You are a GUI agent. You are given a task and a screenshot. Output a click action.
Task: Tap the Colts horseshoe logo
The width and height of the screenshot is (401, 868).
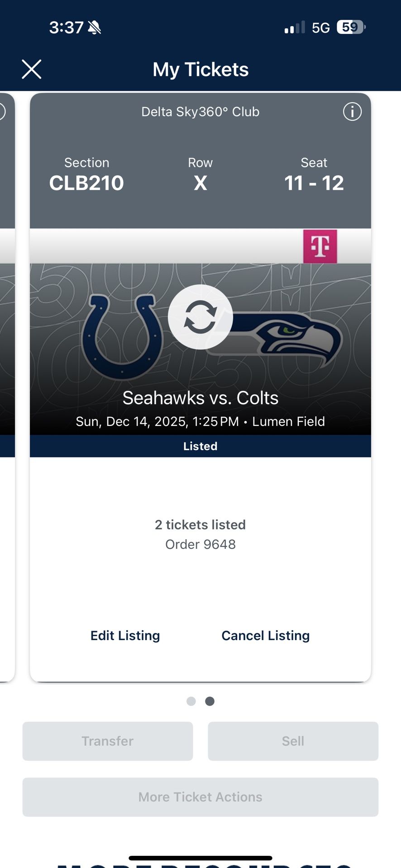122,335
